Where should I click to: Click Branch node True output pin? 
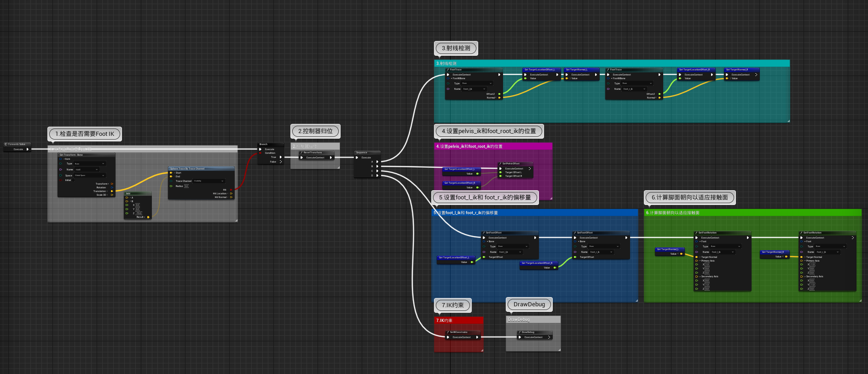point(280,157)
